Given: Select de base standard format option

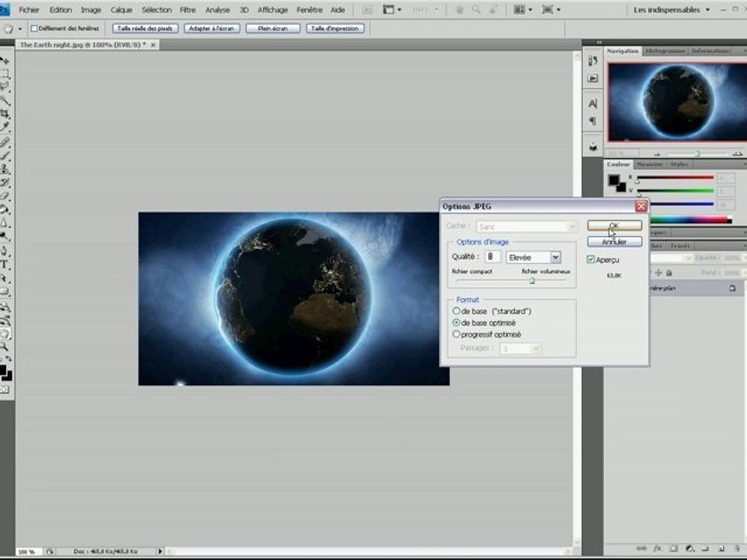Looking at the screenshot, I should tap(457, 311).
